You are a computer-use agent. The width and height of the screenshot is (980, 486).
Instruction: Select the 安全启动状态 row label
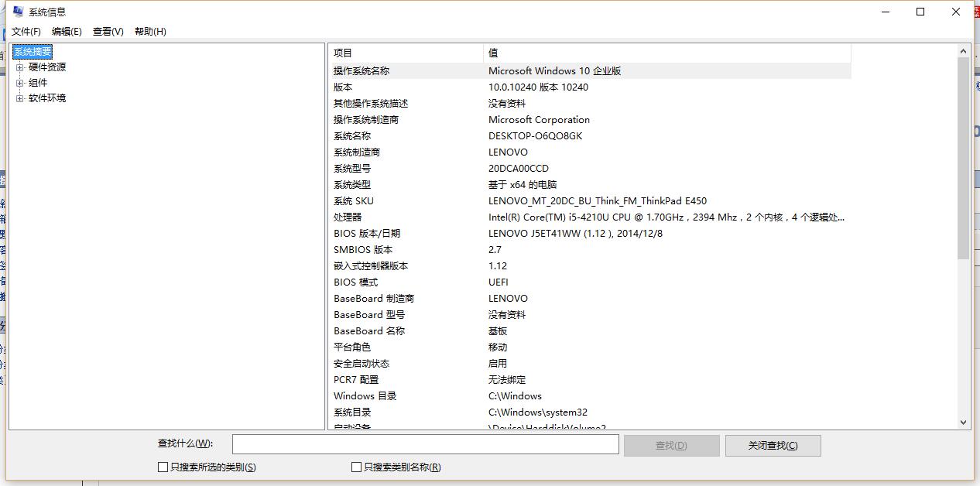[362, 364]
